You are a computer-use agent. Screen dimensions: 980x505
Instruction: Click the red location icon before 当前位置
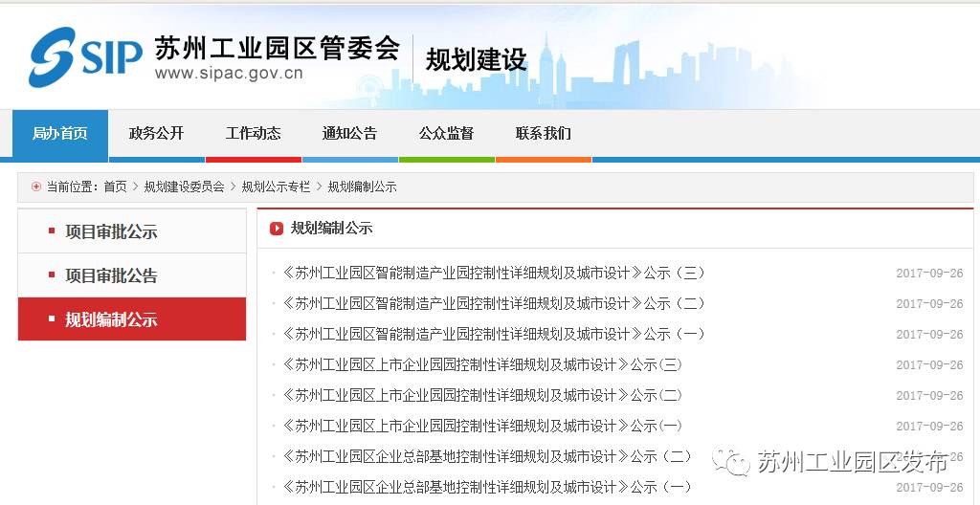coord(36,187)
